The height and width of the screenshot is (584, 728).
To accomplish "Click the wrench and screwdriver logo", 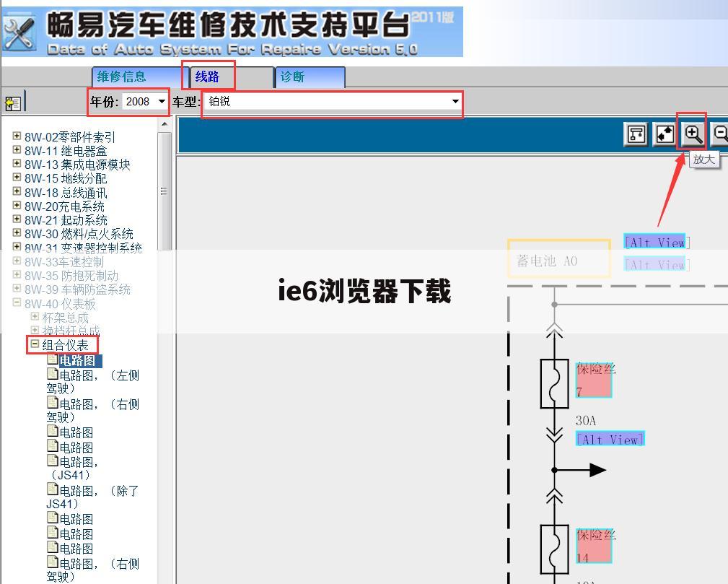I will click(x=19, y=32).
